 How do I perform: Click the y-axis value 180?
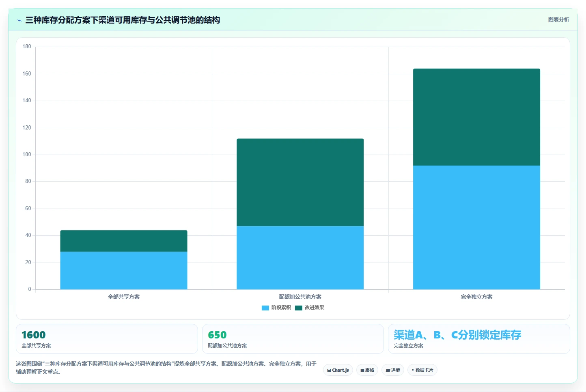pyautogui.click(x=27, y=47)
